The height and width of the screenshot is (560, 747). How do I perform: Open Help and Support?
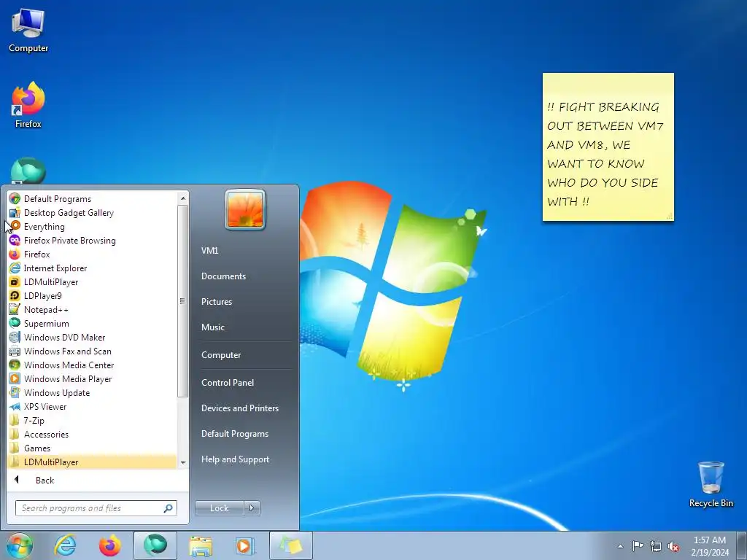tap(235, 459)
